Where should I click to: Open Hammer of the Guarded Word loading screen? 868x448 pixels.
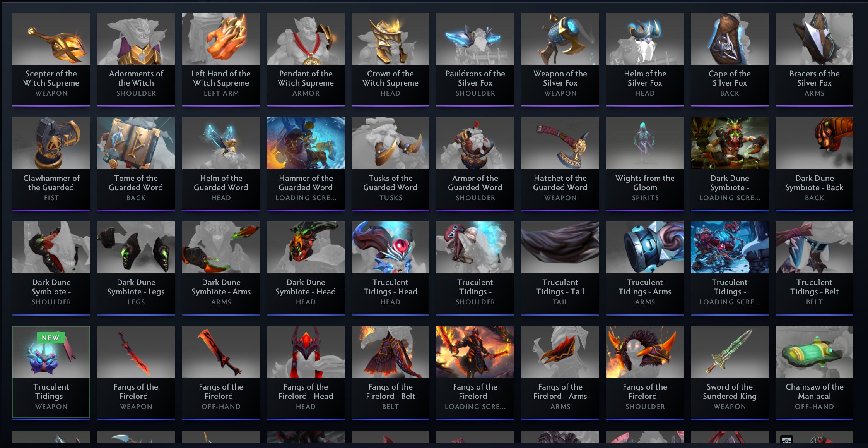[306, 164]
